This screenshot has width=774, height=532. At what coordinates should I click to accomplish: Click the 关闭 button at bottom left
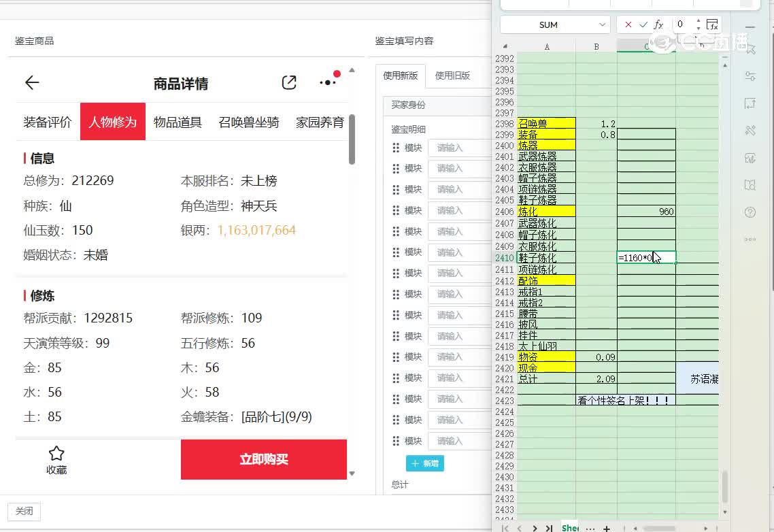pyautogui.click(x=24, y=511)
